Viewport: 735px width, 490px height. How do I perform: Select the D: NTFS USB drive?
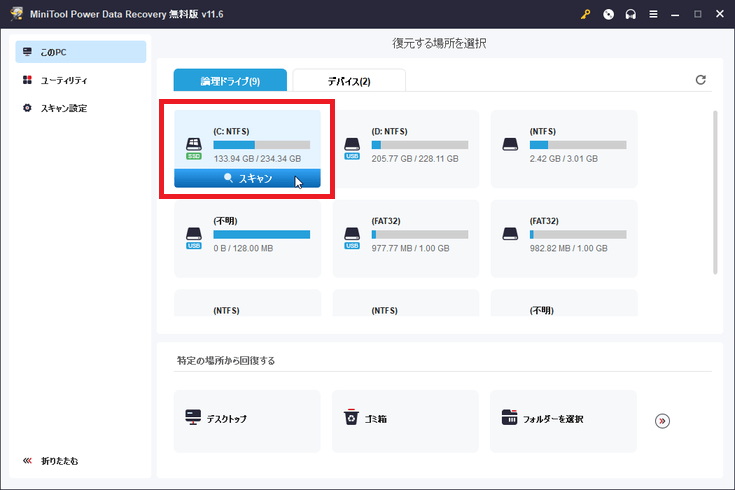[x=406, y=149]
